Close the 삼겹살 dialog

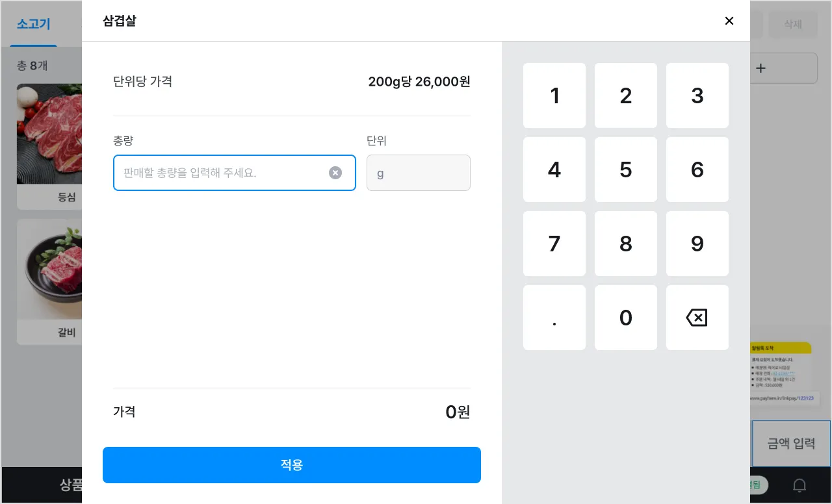click(729, 21)
